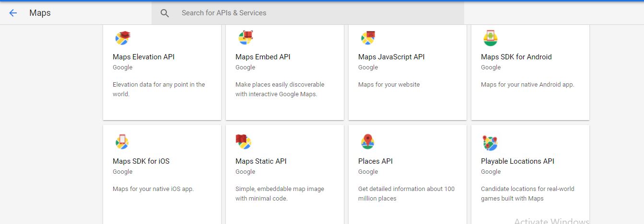
Task: Select the Maps JavaScript API title
Action: tap(391, 57)
